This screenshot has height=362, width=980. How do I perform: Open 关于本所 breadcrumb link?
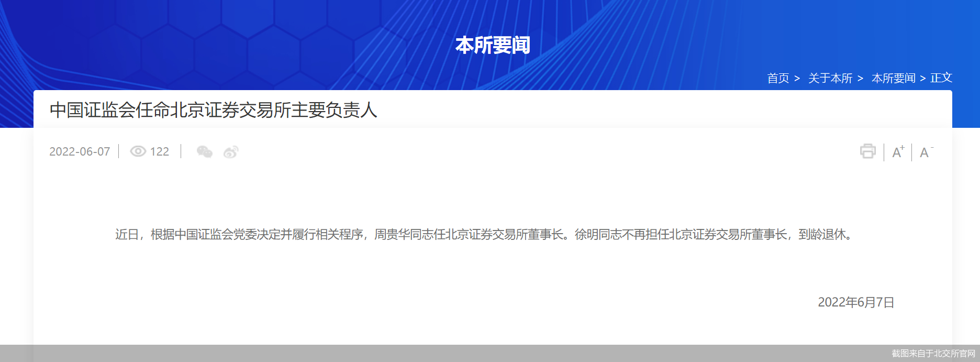(x=830, y=78)
